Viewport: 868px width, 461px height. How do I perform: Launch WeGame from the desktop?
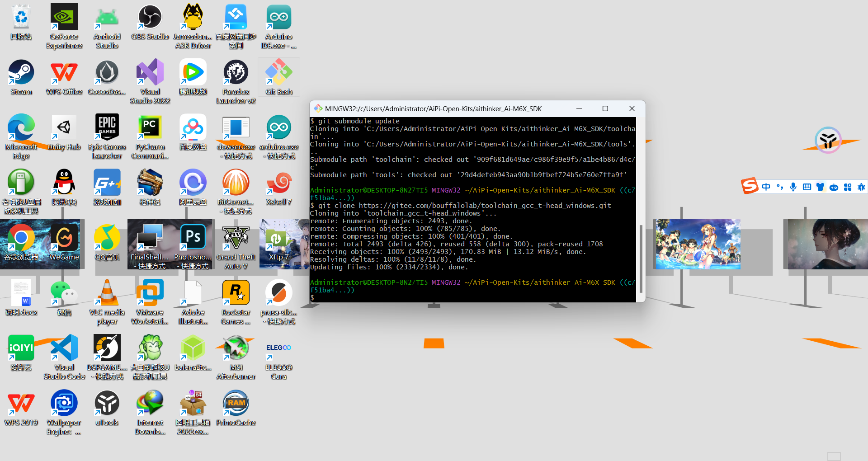64,243
